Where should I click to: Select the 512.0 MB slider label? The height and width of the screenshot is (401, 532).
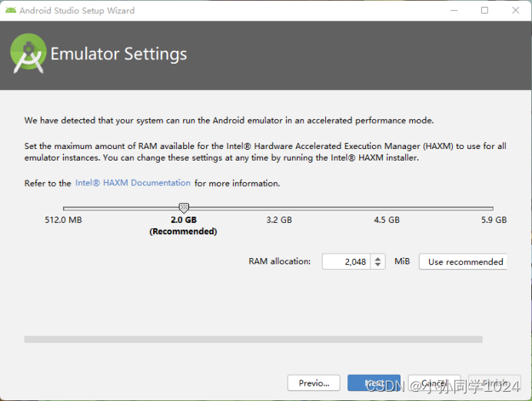pyautogui.click(x=64, y=220)
